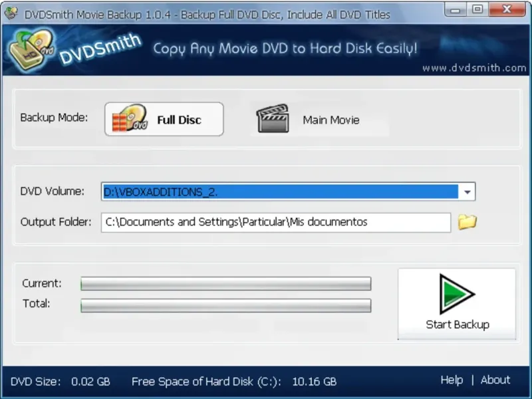
Task: Click 'Free Space of Hard Disk (C:):' text
Action: coord(206,382)
